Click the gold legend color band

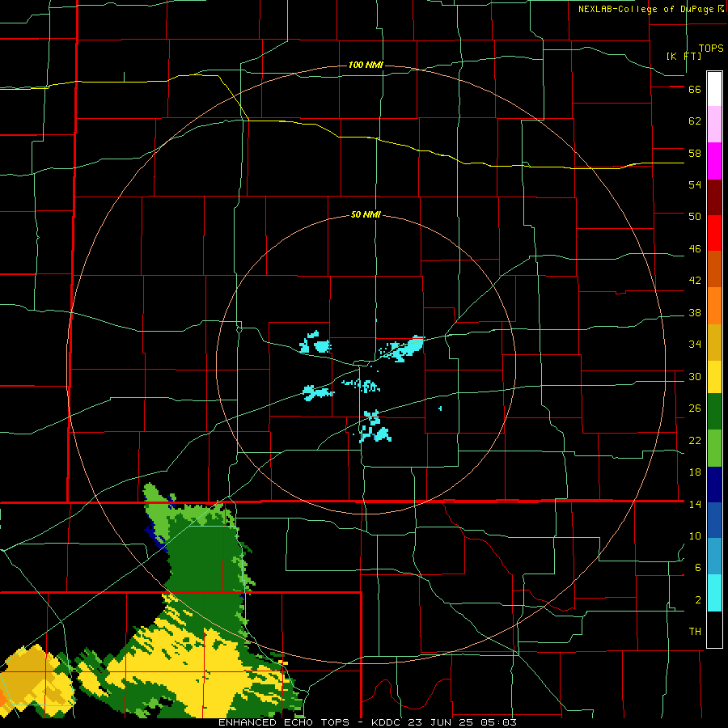714,342
